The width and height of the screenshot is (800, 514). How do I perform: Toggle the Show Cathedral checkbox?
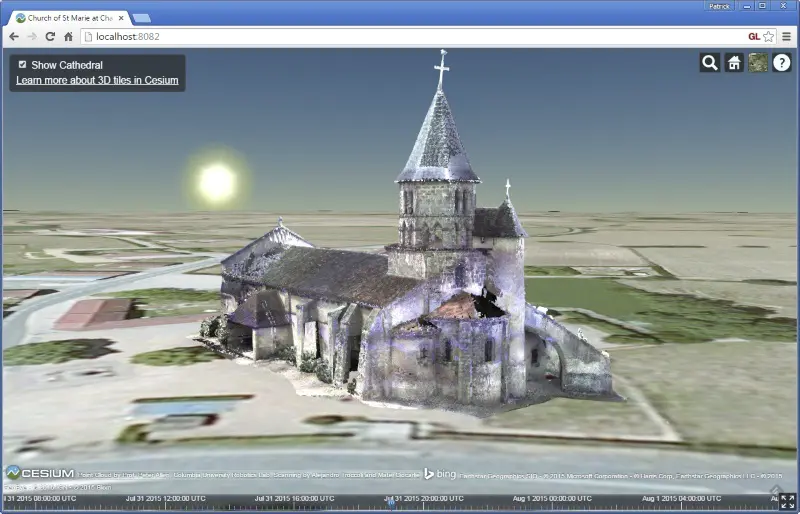click(x=22, y=65)
